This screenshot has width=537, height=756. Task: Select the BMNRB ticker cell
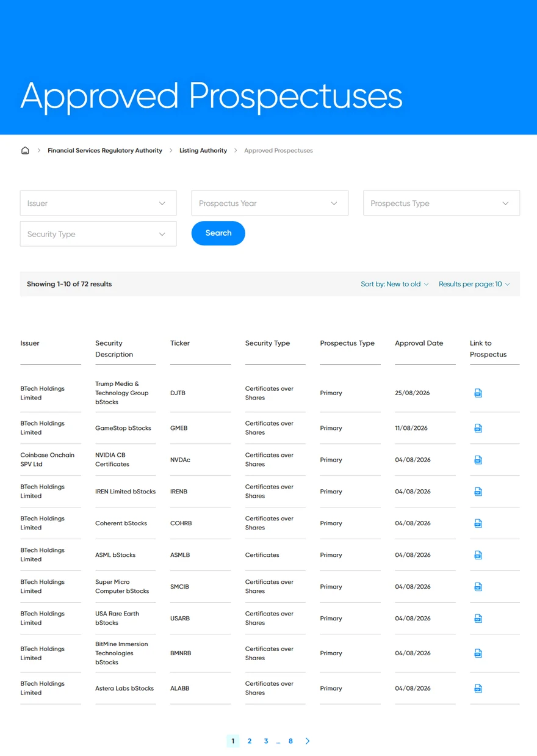[181, 653]
